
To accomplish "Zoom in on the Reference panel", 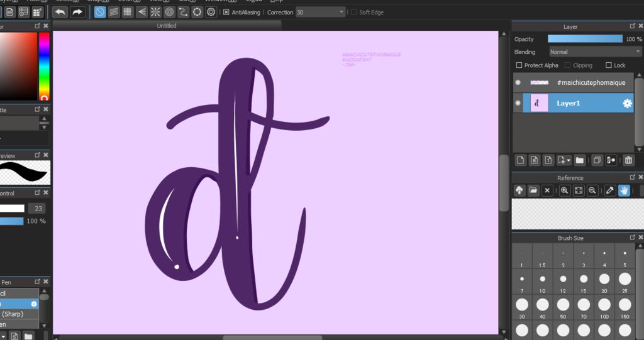I will (565, 190).
